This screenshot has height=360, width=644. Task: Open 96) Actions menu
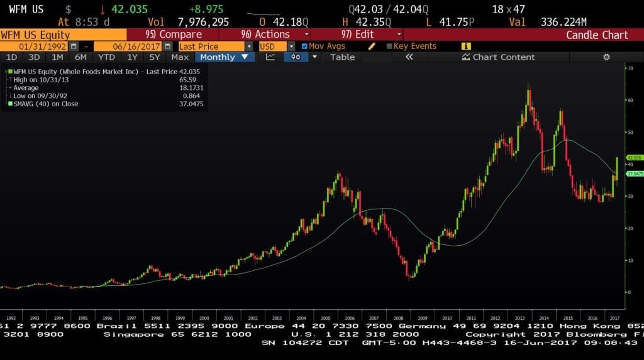[x=265, y=35]
